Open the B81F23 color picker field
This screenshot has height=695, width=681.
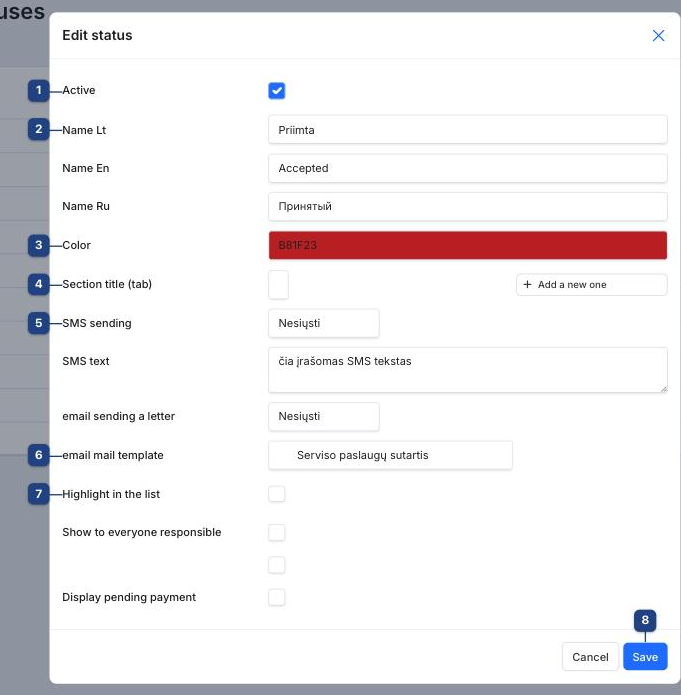467,245
